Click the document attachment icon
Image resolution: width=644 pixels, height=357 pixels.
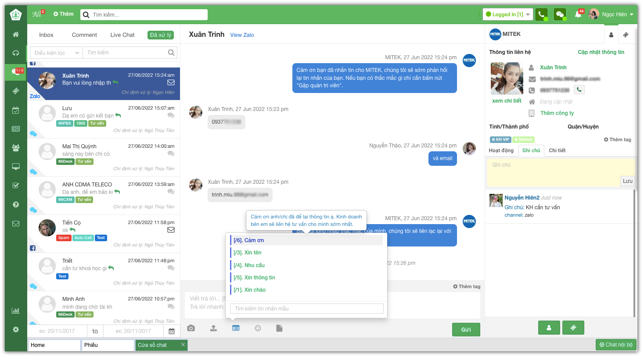tap(279, 328)
